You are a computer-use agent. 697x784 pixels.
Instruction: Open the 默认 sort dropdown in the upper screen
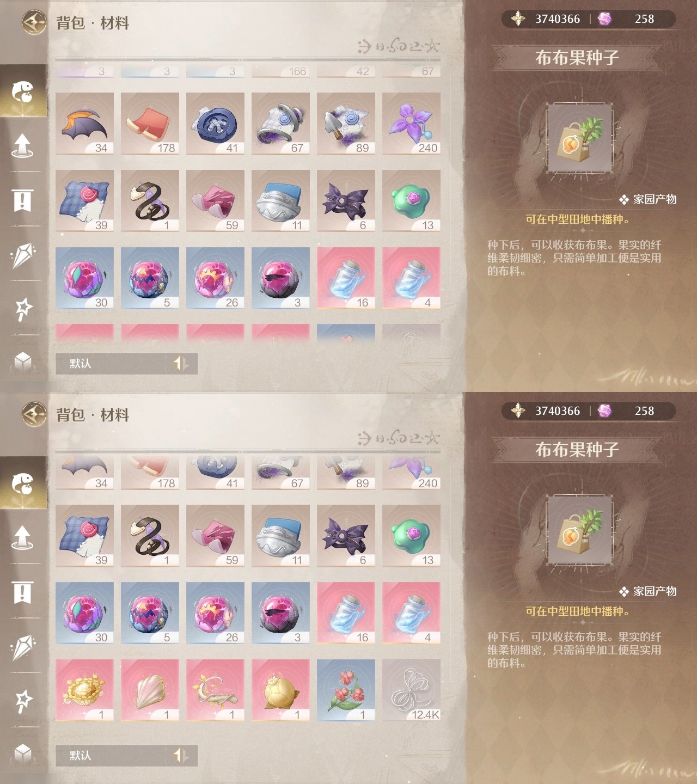(x=111, y=364)
